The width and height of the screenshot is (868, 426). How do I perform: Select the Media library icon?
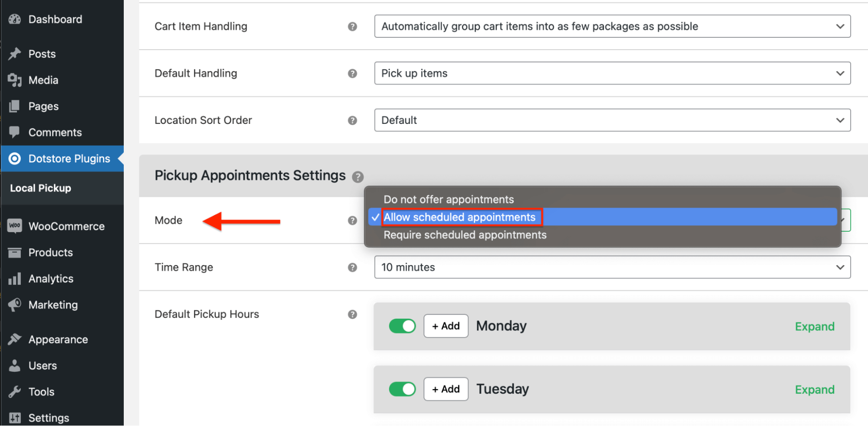tap(14, 80)
